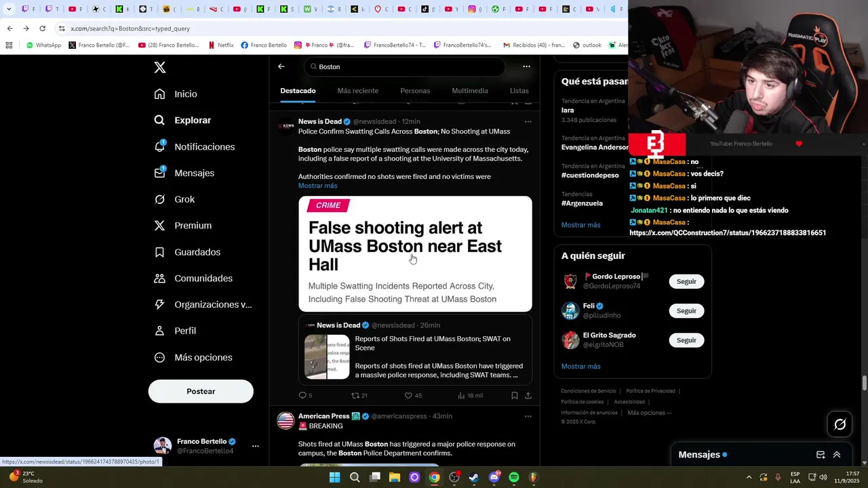The image size is (868, 488).
Task: Share the News is Dead tweet
Action: [x=528, y=395]
